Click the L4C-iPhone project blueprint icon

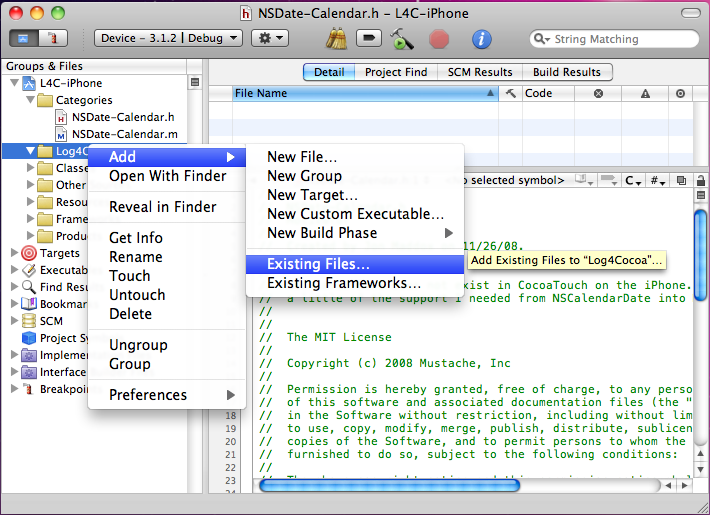click(29, 83)
